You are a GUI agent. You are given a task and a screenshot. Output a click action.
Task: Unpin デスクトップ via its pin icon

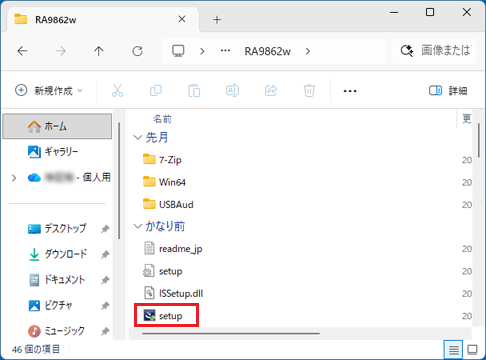click(105, 229)
